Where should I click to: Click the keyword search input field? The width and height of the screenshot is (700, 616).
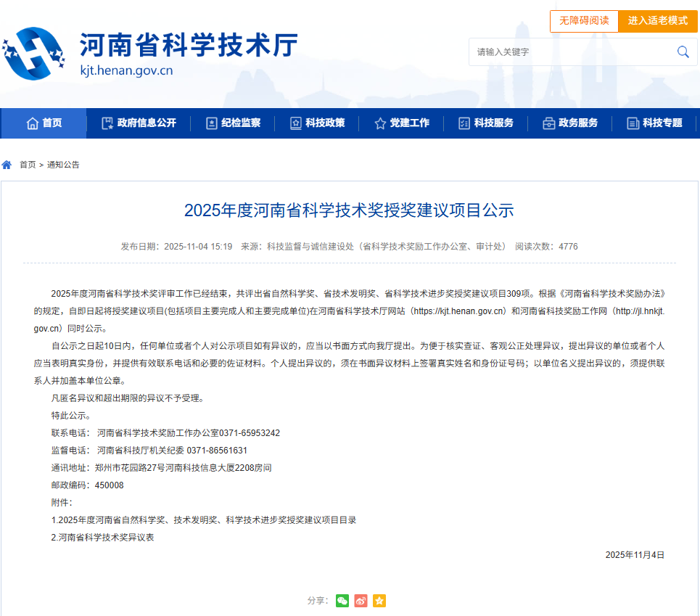(569, 52)
